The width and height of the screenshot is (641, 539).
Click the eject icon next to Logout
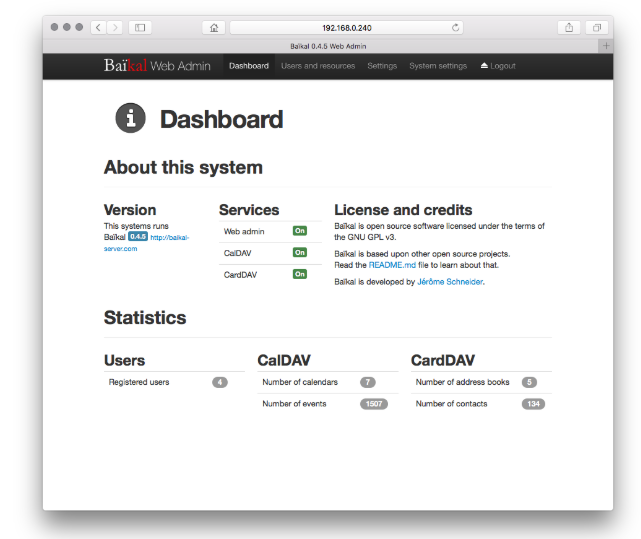click(484, 66)
